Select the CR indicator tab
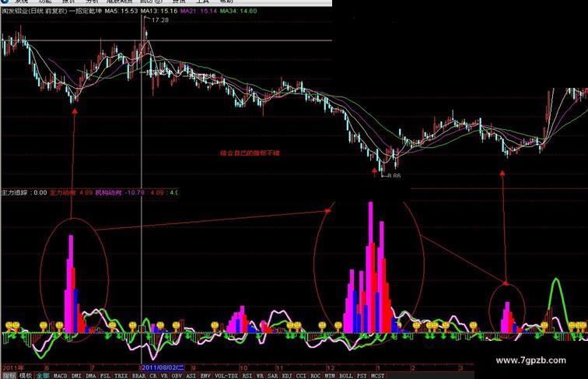The image size is (588, 379). tap(153, 376)
